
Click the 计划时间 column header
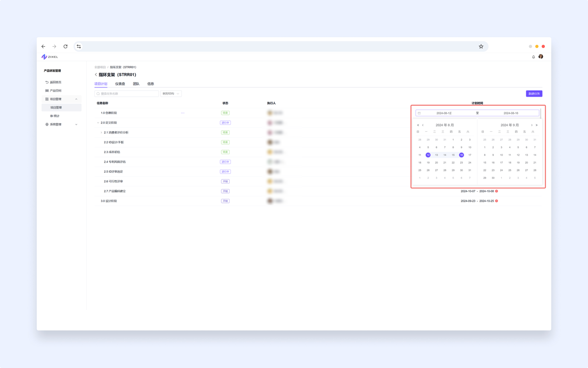tap(477, 103)
